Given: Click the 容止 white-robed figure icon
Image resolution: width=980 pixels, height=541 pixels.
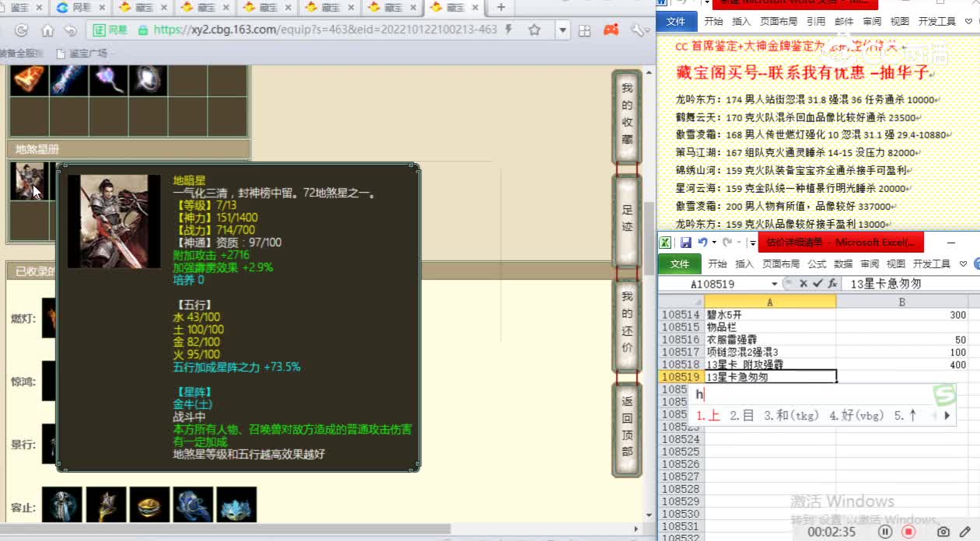Looking at the screenshot, I should pyautogui.click(x=61, y=506).
